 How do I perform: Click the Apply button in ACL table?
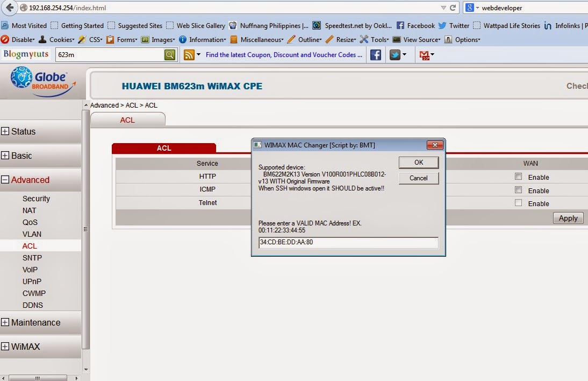pyautogui.click(x=568, y=218)
